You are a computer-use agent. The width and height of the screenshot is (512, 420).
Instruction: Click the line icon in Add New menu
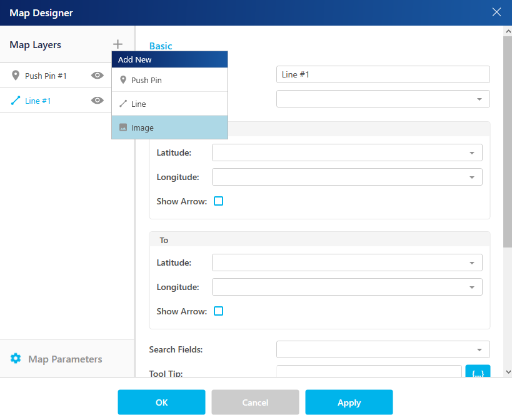point(123,104)
